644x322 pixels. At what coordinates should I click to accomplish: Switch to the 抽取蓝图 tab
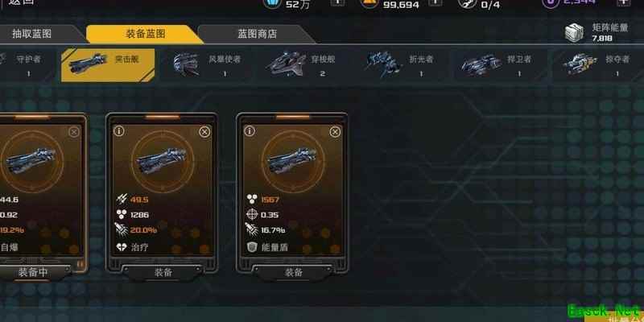[38, 34]
